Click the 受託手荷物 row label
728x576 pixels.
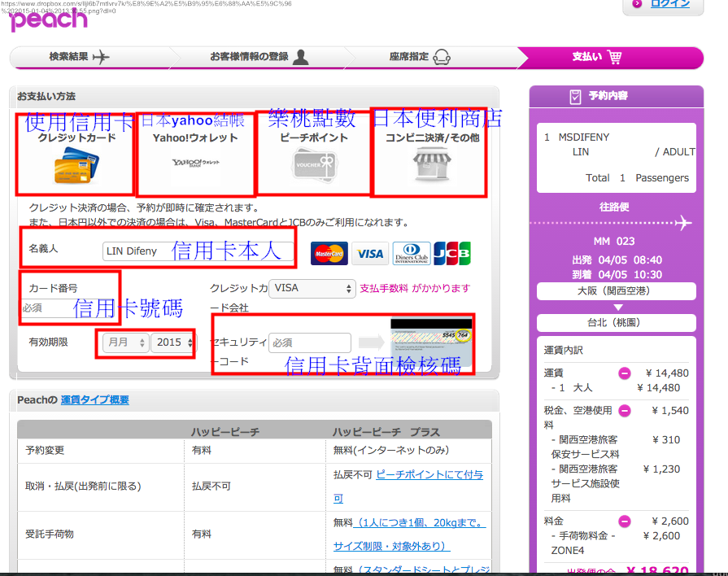pos(50,535)
